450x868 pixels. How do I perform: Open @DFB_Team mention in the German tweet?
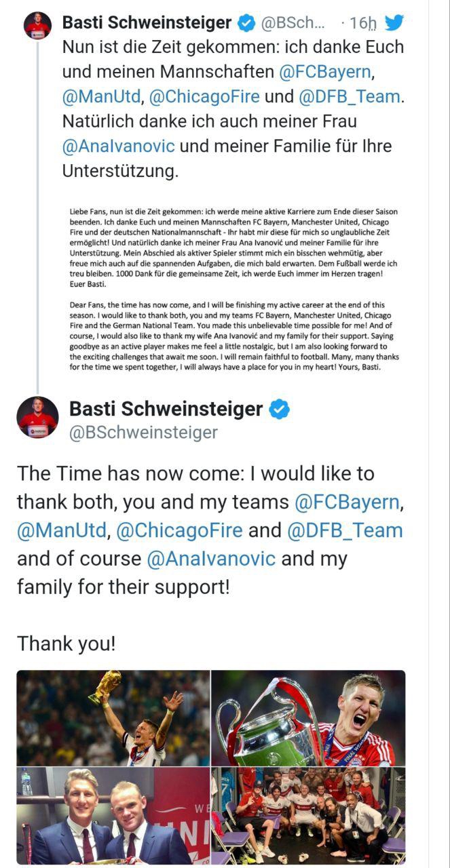348,96
